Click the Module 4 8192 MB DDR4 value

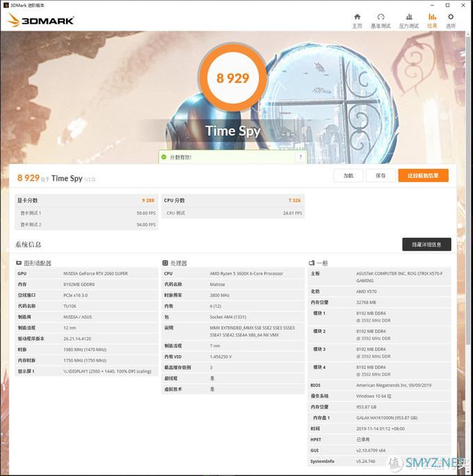[374, 370]
